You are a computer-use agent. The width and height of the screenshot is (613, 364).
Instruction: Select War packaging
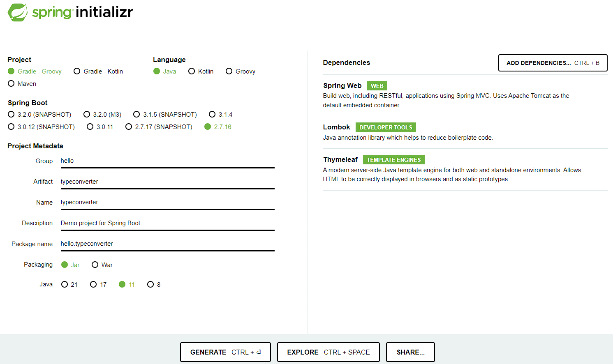pyautogui.click(x=102, y=265)
